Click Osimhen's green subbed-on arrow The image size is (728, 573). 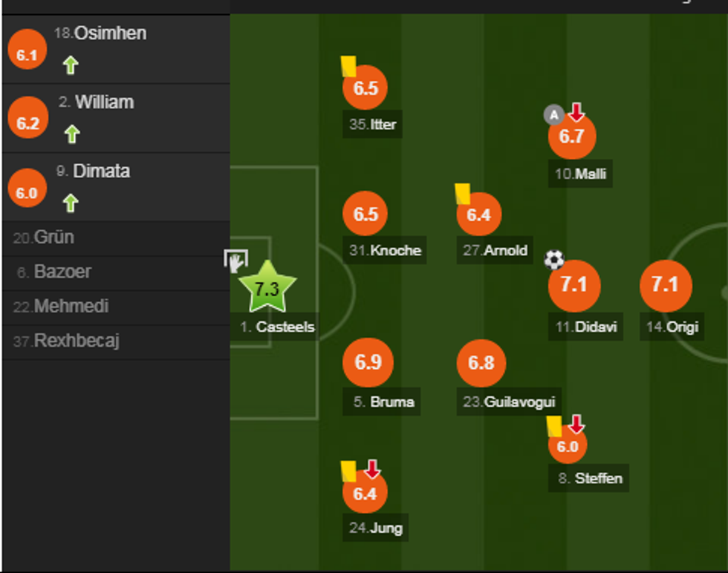[70, 65]
